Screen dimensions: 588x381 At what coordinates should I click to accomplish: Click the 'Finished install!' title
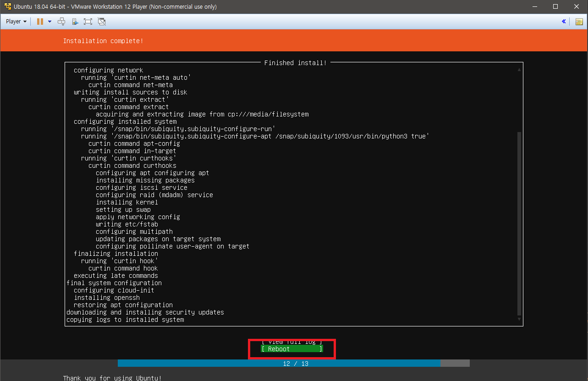point(295,63)
